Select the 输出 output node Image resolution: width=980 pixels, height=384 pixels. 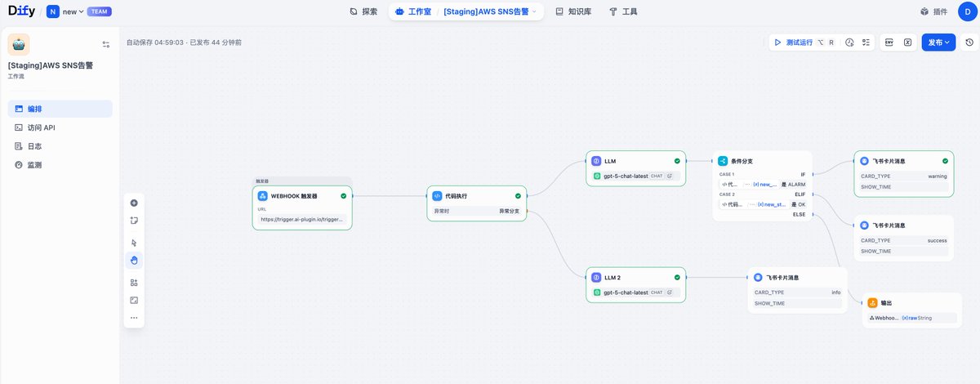[912, 310]
